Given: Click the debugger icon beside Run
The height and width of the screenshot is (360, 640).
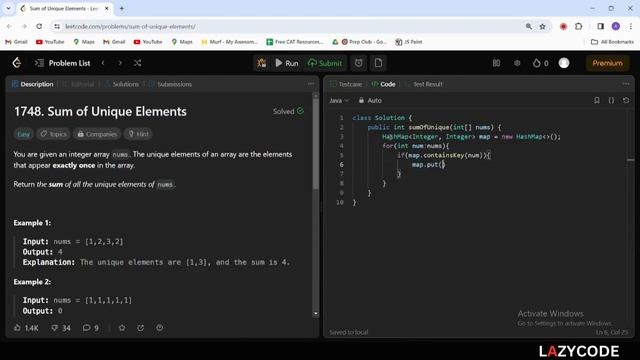Looking at the screenshot, I should click(x=262, y=63).
